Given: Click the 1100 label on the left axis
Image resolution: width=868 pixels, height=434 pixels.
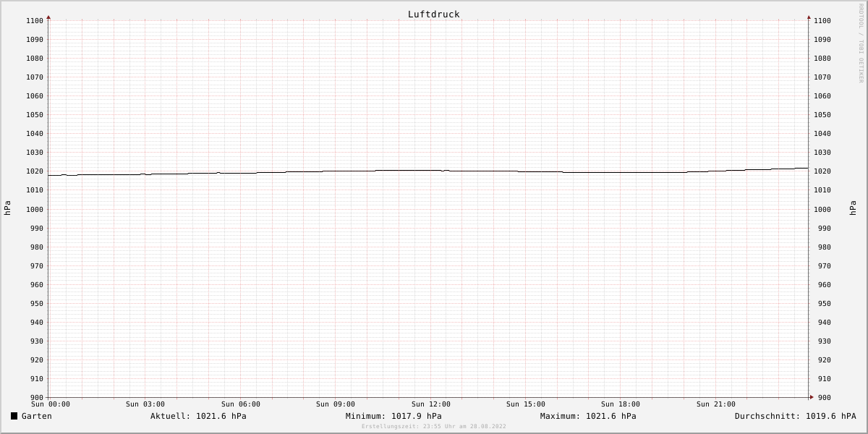Looking at the screenshot, I should coord(35,21).
